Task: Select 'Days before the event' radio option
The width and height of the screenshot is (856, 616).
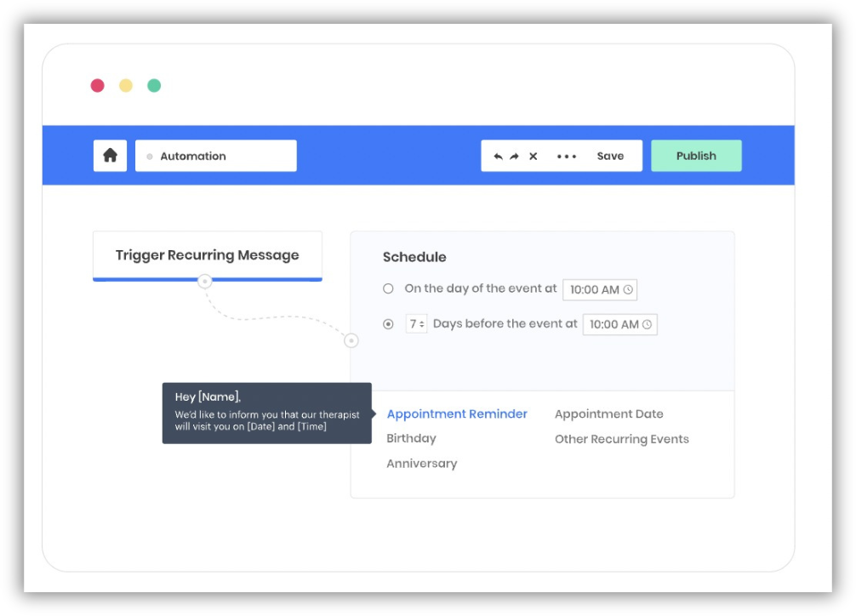Action: pyautogui.click(x=388, y=324)
